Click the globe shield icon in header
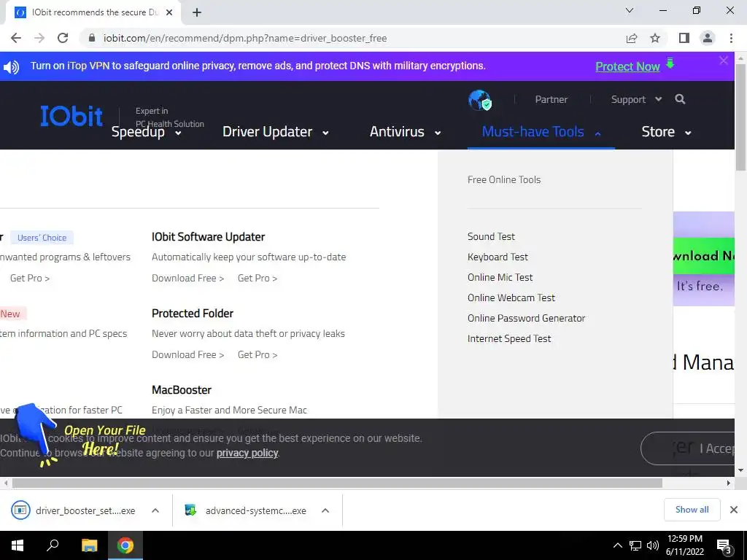 click(x=480, y=100)
